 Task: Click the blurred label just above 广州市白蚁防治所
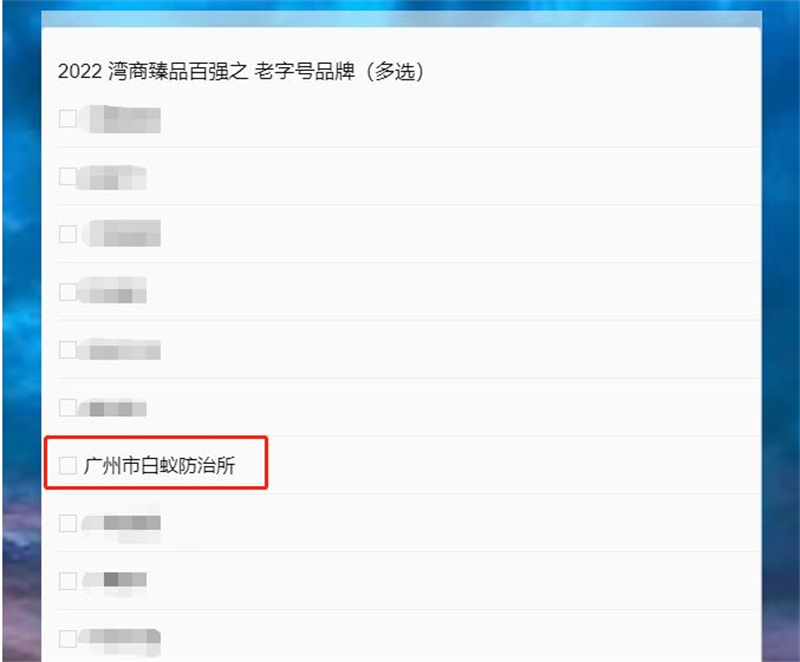(113, 408)
